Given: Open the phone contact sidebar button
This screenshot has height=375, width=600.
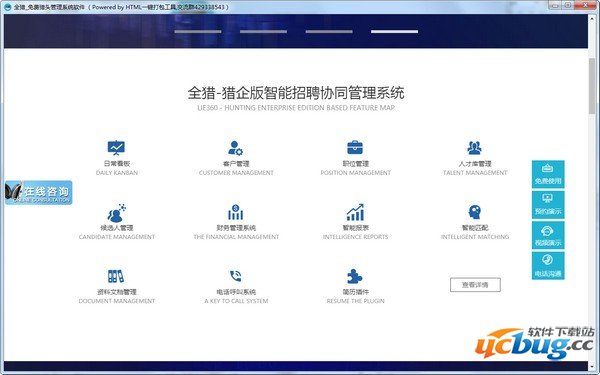Looking at the screenshot, I should (x=548, y=266).
